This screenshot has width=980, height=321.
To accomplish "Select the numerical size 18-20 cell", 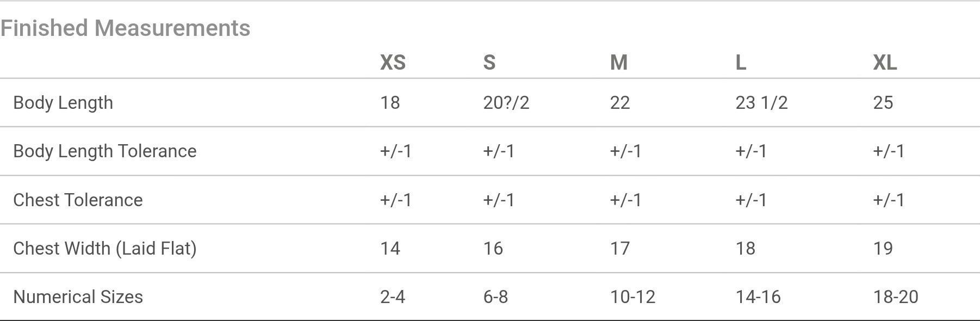I will (896, 297).
